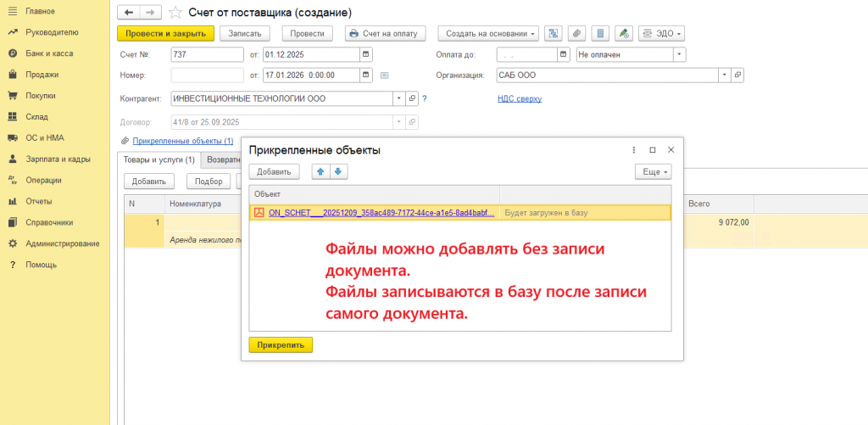Mark document as favorite with star icon
The image size is (868, 425).
point(175,13)
